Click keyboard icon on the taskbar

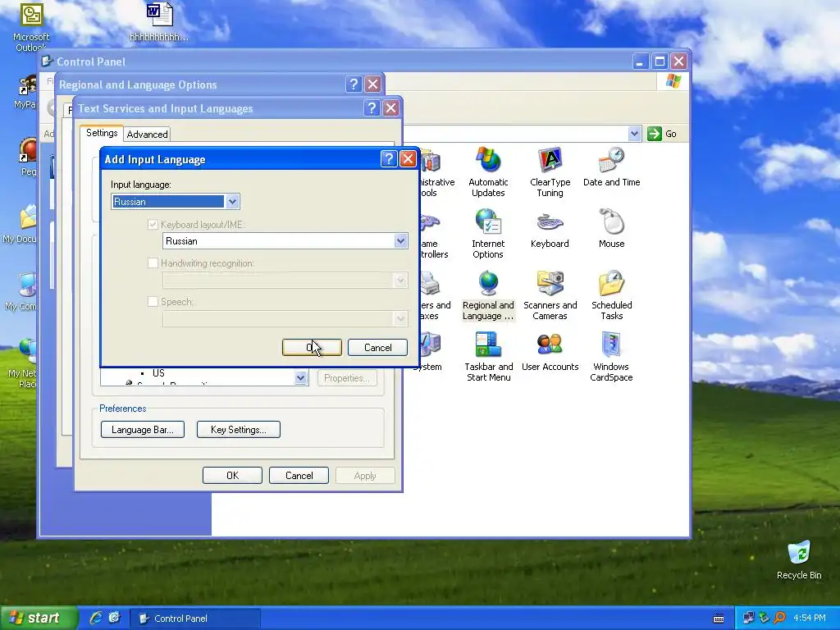719,619
